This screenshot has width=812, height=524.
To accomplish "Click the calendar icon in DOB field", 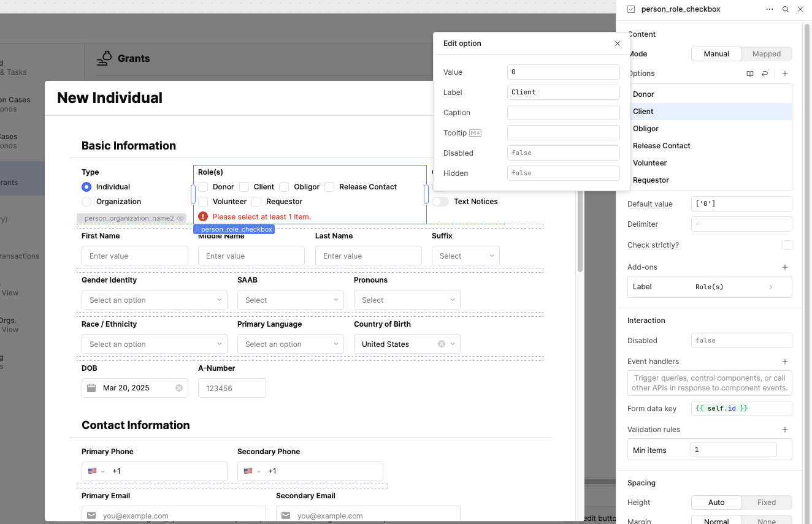I will point(91,388).
